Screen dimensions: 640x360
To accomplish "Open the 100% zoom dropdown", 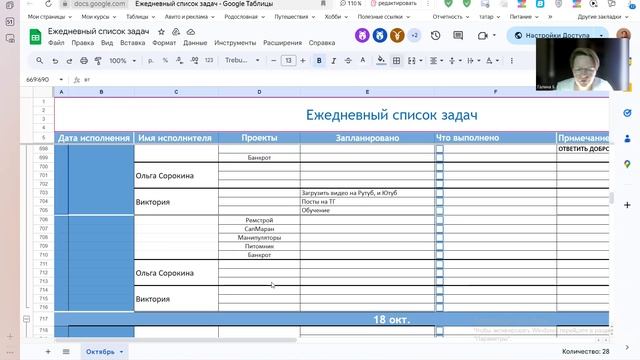I will click(122, 60).
